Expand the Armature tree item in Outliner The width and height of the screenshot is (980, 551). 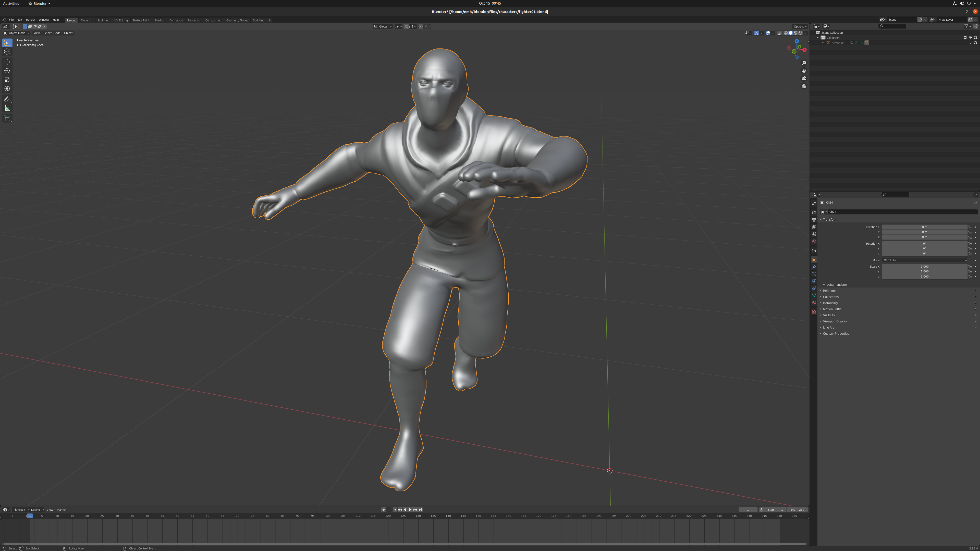[x=823, y=43]
